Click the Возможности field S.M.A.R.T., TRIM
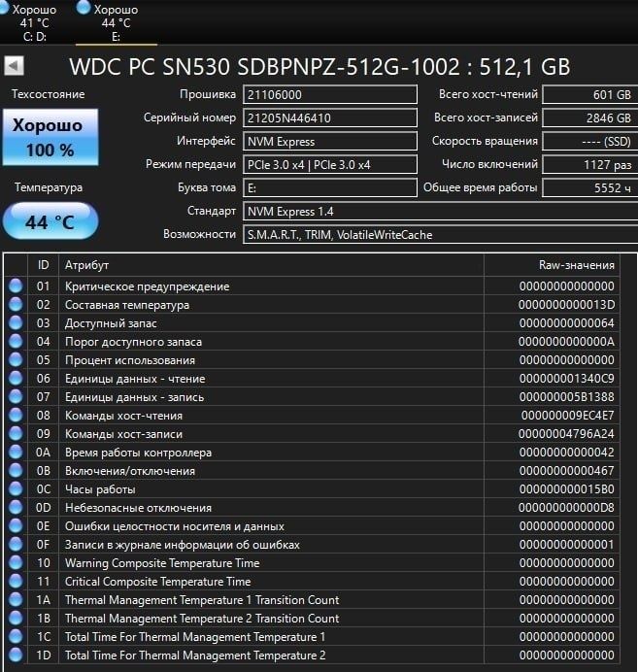Image resolution: width=638 pixels, height=672 pixels. pyautogui.click(x=441, y=234)
